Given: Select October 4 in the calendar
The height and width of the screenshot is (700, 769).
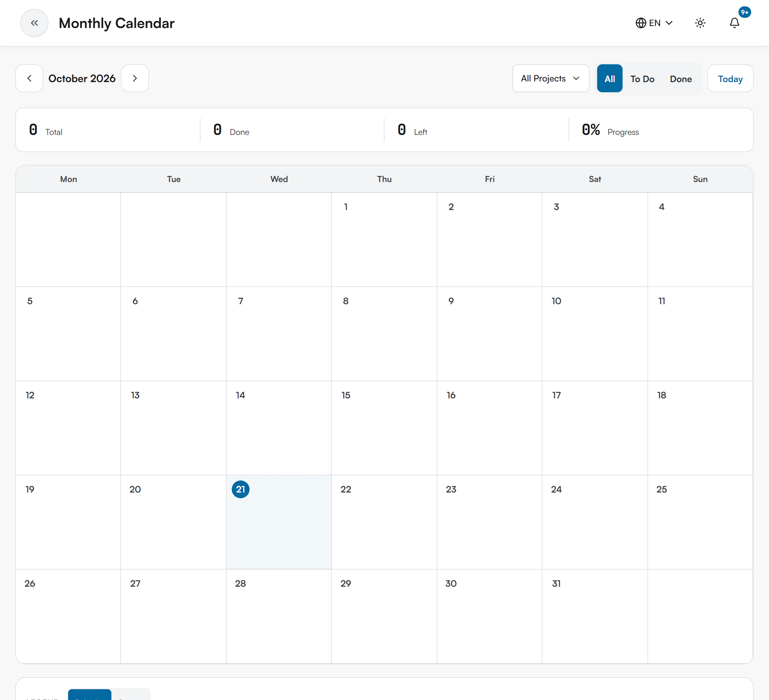Looking at the screenshot, I should click(x=700, y=240).
